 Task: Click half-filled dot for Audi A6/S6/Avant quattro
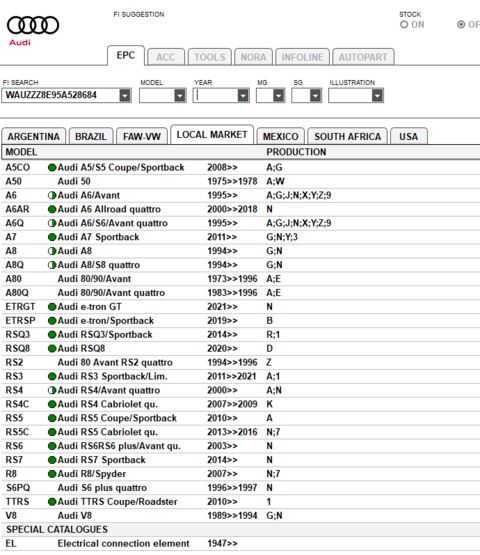point(52,223)
